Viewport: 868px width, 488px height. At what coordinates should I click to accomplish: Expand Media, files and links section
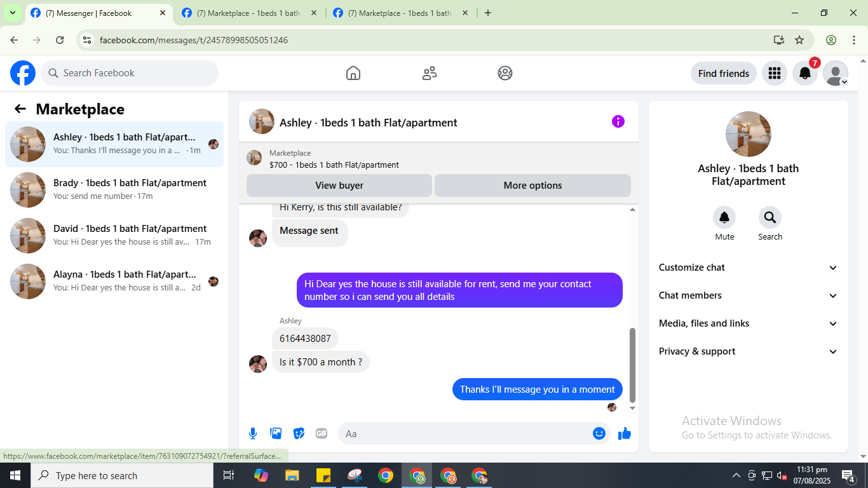[749, 323]
